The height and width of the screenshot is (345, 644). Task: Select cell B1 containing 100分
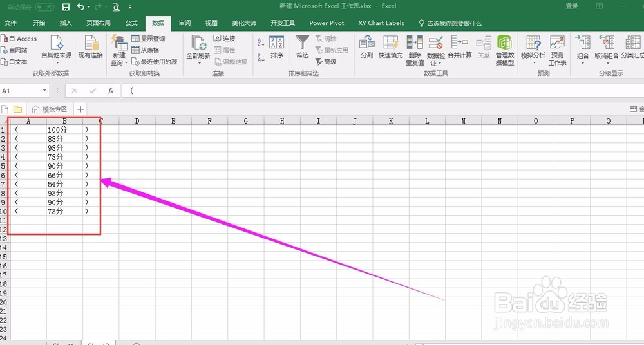pos(64,130)
